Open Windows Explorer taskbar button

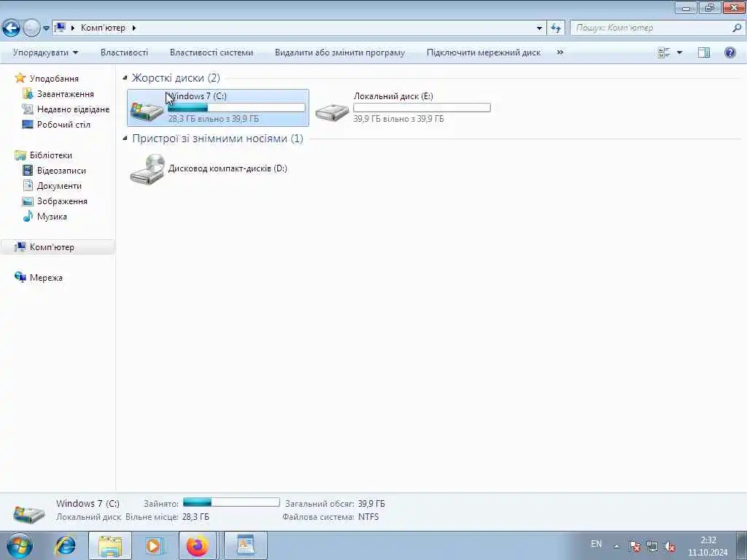coord(110,545)
